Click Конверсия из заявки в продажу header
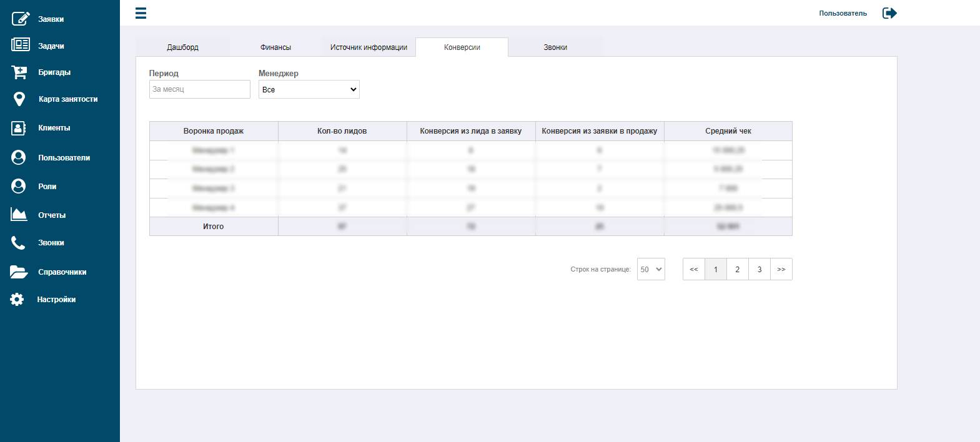 pos(600,131)
